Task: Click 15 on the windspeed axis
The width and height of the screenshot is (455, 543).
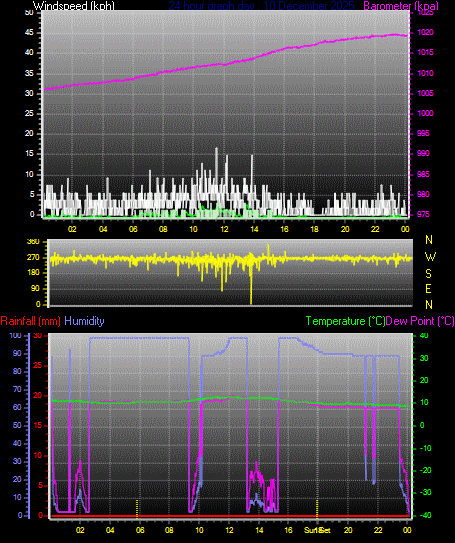Action: (x=29, y=153)
